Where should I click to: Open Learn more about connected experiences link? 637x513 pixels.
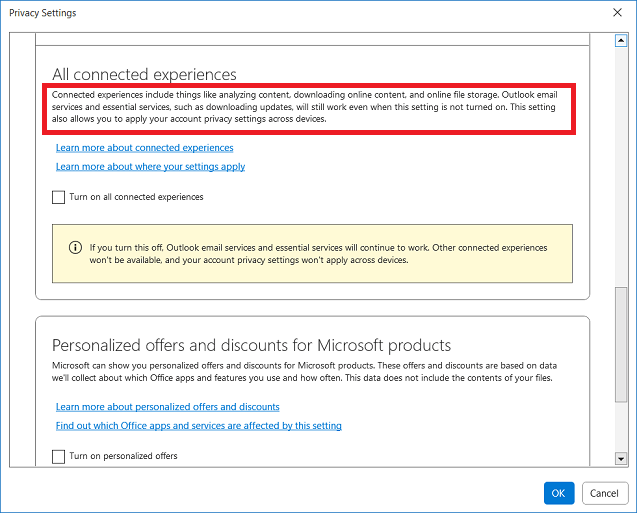point(145,148)
